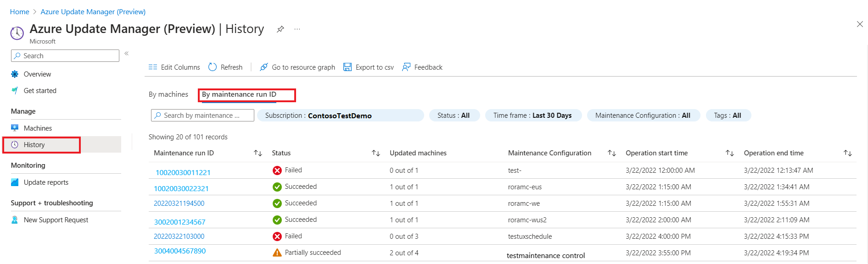Viewport: 868px width, 264px height.
Task: Open the Subscription filter ContosoTestDemo
Action: [340, 115]
